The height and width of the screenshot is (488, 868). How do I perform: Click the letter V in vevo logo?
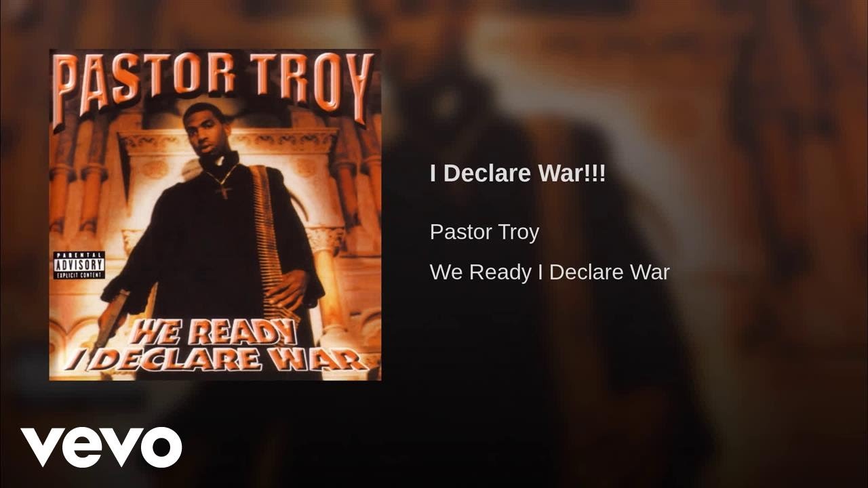(x=43, y=448)
